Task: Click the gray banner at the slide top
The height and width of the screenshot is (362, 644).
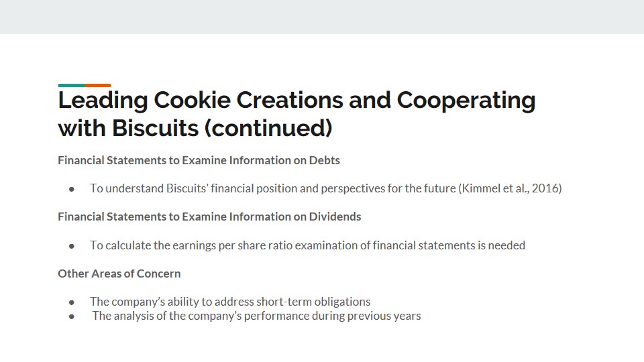Action: 322,17
